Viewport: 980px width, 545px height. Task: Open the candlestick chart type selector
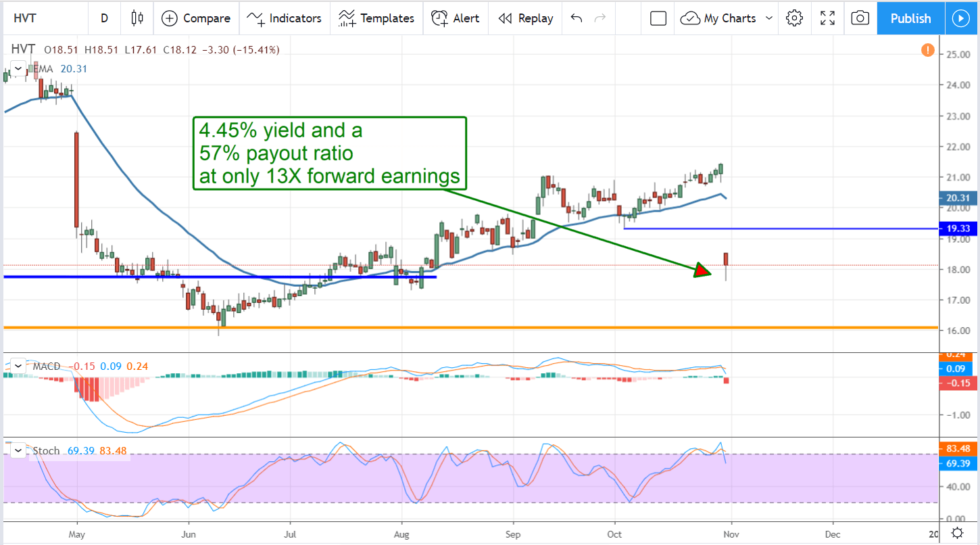(137, 18)
